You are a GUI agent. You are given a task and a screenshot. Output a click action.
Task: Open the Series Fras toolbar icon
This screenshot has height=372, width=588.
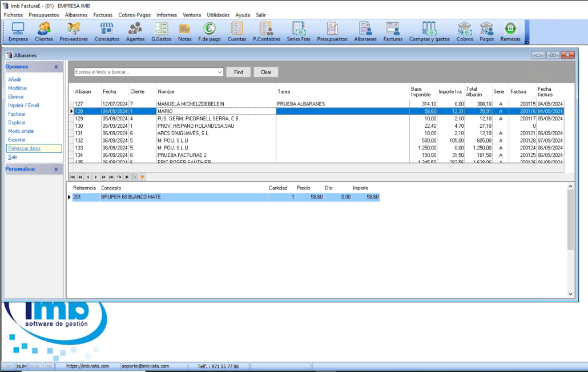coord(299,32)
